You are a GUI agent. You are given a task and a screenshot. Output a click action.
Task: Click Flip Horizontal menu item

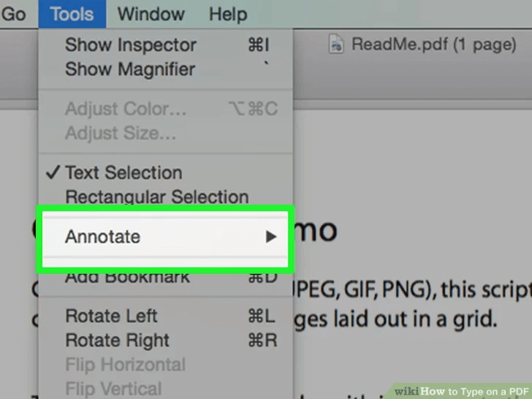tap(166, 365)
